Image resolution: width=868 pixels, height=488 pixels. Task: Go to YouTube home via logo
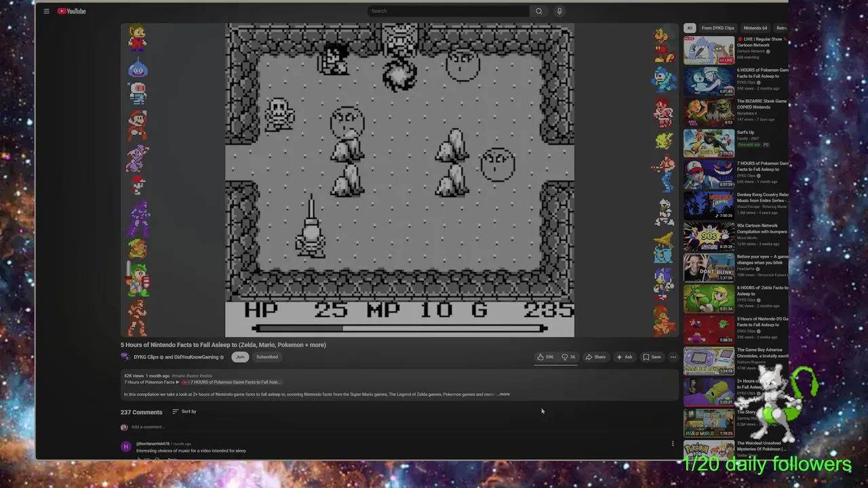pyautogui.click(x=71, y=11)
